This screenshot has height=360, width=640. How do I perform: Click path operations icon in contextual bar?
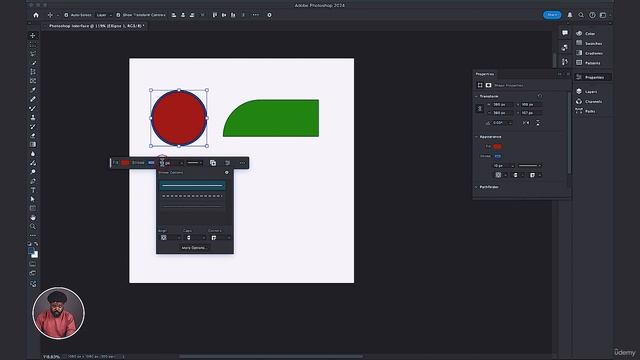pyautogui.click(x=213, y=163)
